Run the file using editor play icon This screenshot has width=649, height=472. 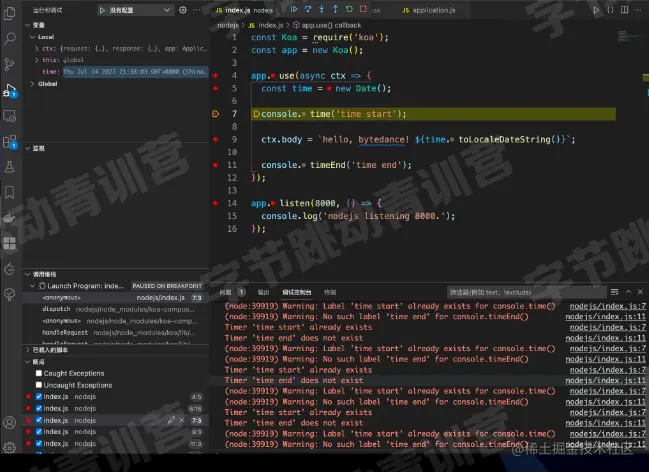(x=596, y=10)
